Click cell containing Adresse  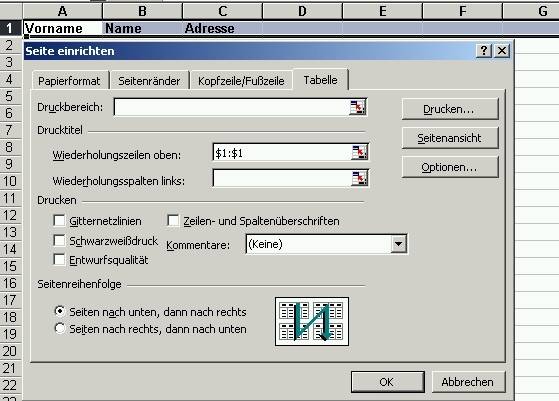click(222, 29)
